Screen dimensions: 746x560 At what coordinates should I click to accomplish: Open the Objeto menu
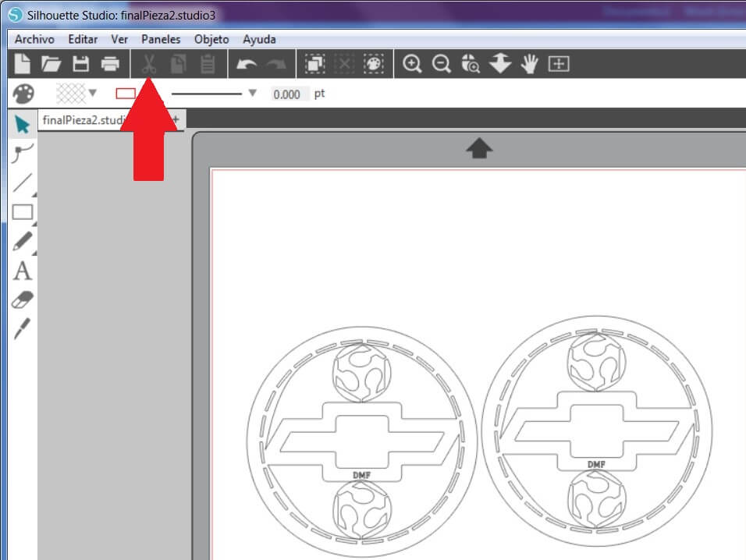(x=211, y=40)
